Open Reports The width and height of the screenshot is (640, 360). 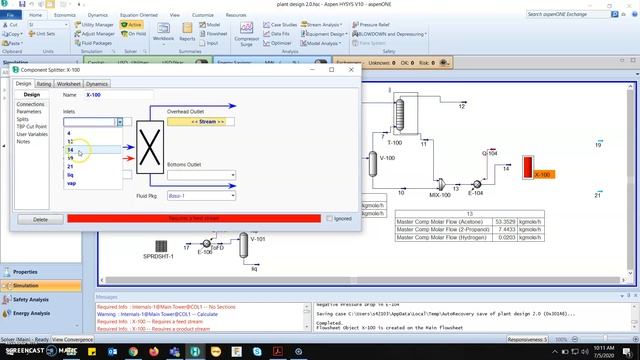(x=187, y=32)
